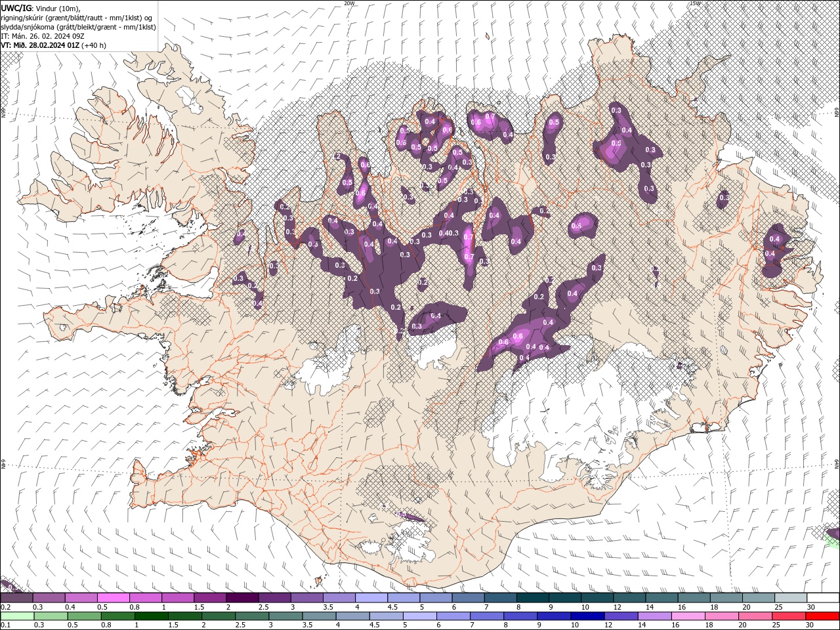This screenshot has height=630, width=840.
Task: Click the 'UWC/IG' title text
Action: pyautogui.click(x=16, y=8)
